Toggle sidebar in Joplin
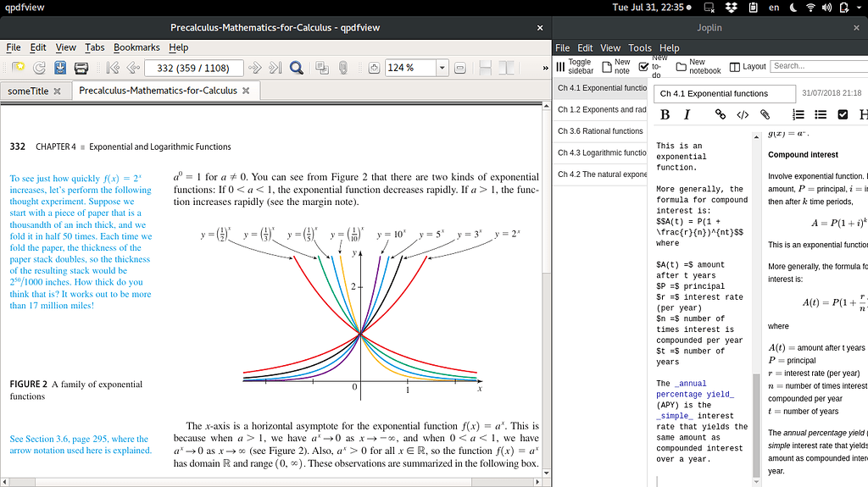868x487 pixels. pyautogui.click(x=573, y=67)
